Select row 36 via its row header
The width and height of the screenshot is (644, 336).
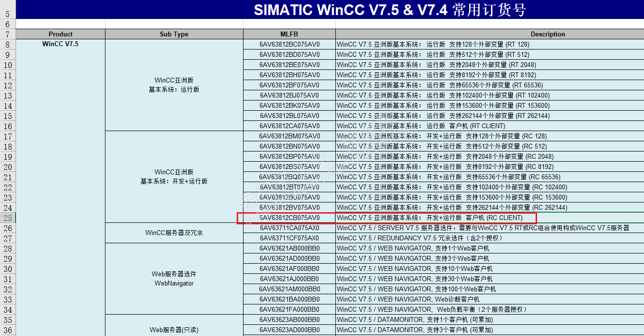[x=8, y=330]
